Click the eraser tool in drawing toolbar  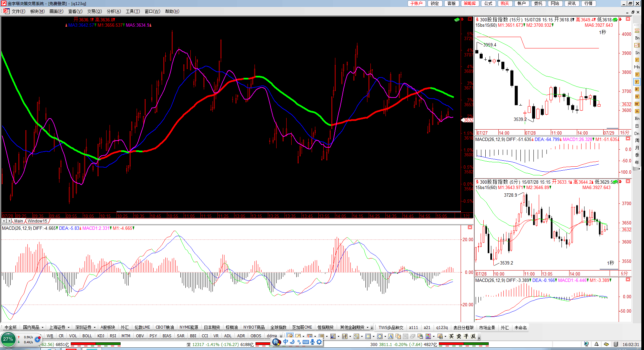point(413,336)
